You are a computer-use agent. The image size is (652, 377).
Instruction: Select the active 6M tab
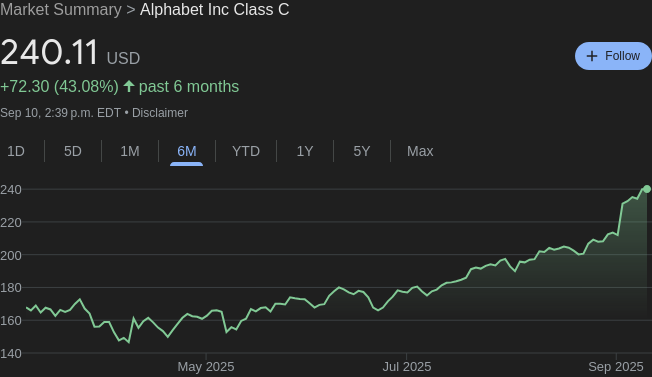187,151
